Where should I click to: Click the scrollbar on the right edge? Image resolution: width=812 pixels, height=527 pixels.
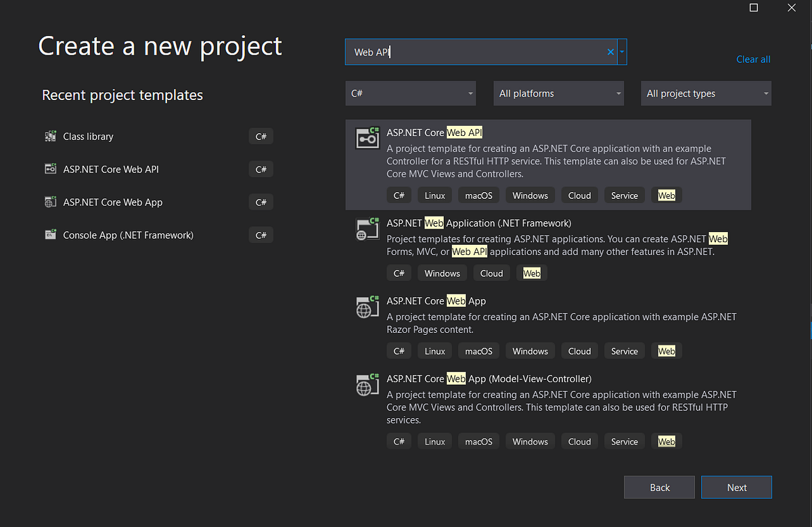[x=809, y=329]
